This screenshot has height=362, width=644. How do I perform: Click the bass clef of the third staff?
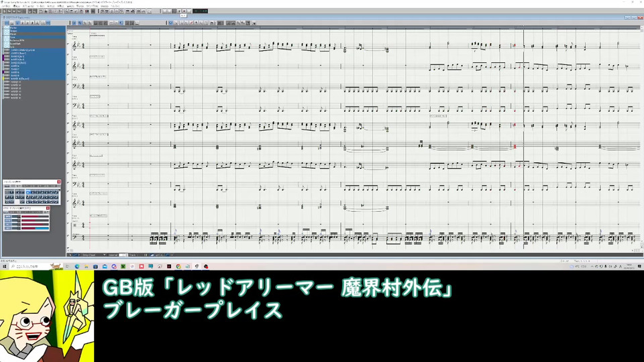[x=74, y=86]
